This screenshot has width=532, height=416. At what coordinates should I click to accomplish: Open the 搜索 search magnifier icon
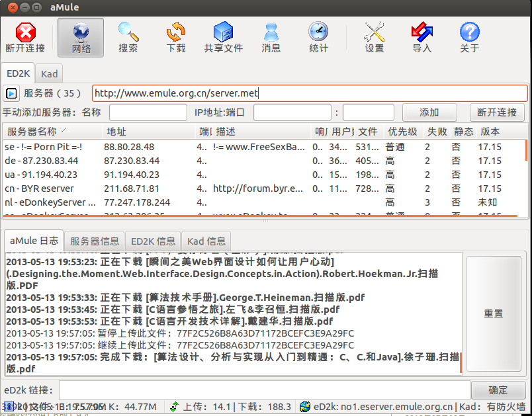coord(128,32)
